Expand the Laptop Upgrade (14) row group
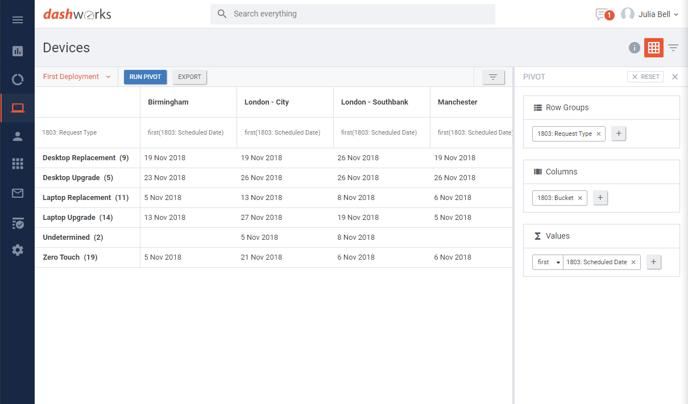This screenshot has height=404, width=688. (78, 218)
